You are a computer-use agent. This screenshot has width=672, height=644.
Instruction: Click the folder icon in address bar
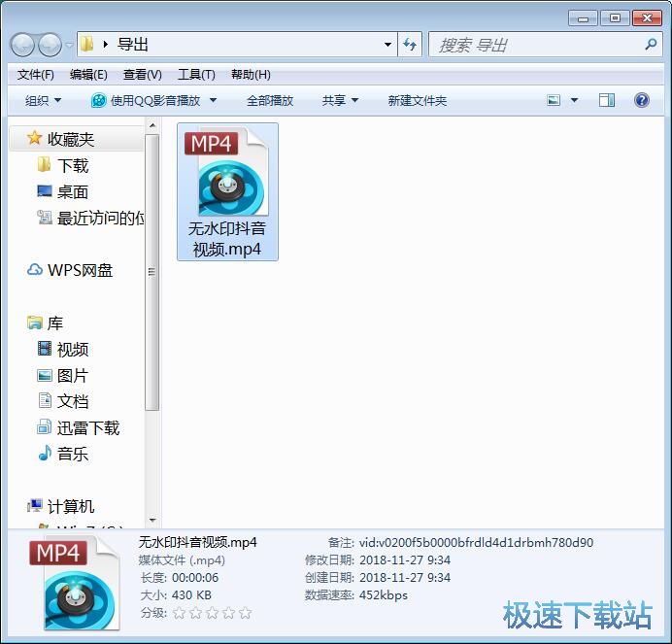coord(87,44)
